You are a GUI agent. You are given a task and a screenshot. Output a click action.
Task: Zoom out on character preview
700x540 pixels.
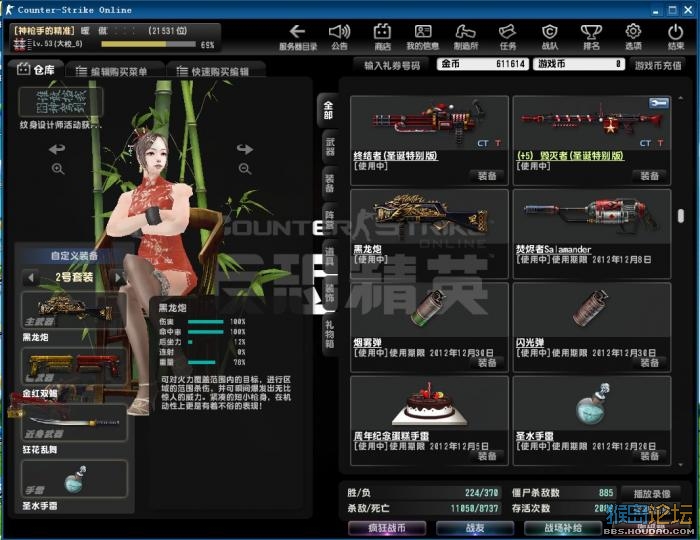click(x=244, y=169)
